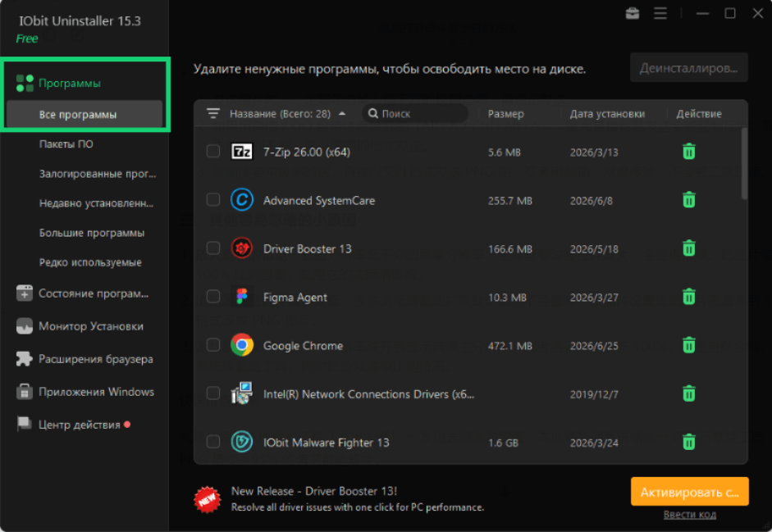Viewport: 772px width, 532px height.
Task: Open Центр действия section
Action: (x=80, y=425)
